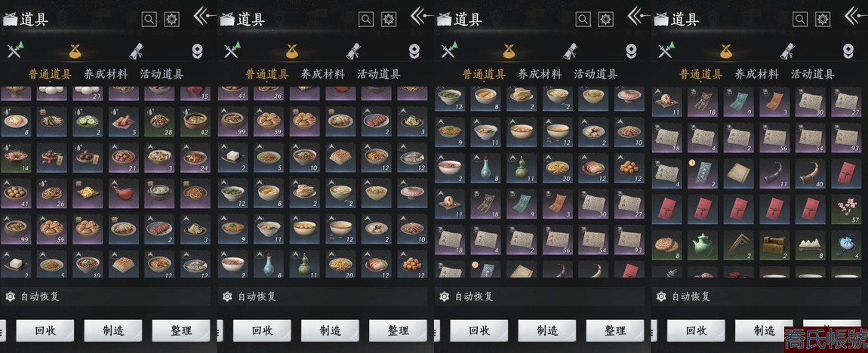The width and height of the screenshot is (868, 353).
Task: Open the search magnifier in the first 道具 panel
Action: pos(149,20)
